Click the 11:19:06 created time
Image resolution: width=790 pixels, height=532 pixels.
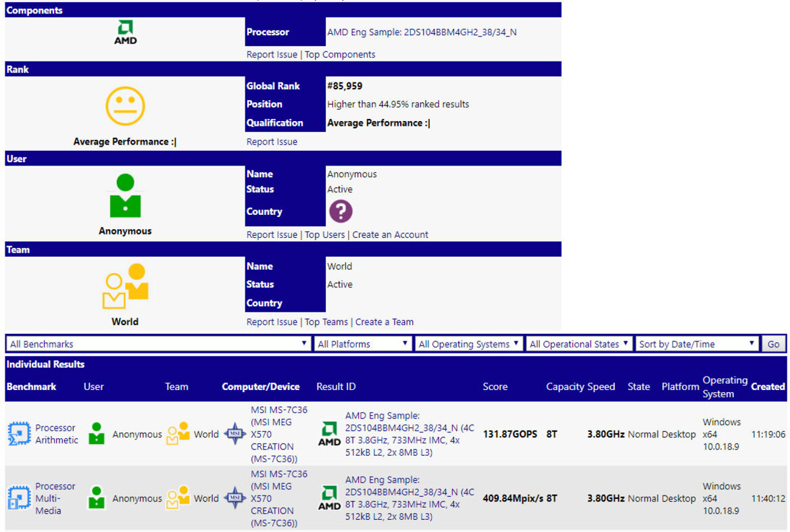click(768, 434)
